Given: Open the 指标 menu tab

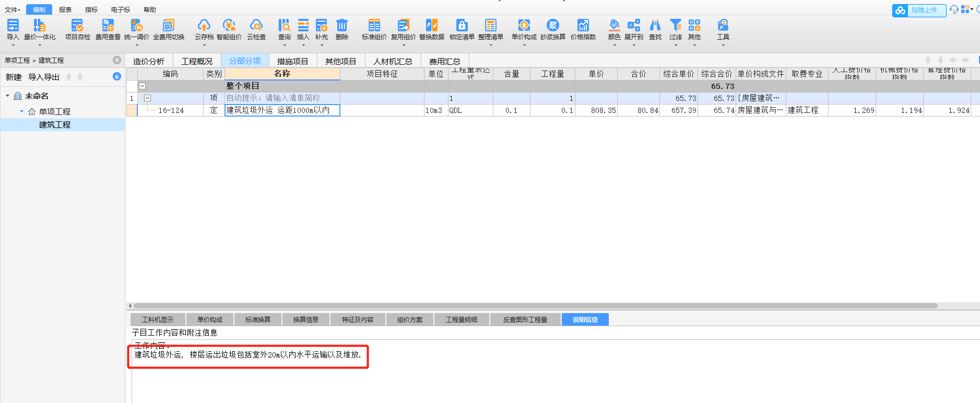Looking at the screenshot, I should click(91, 9).
